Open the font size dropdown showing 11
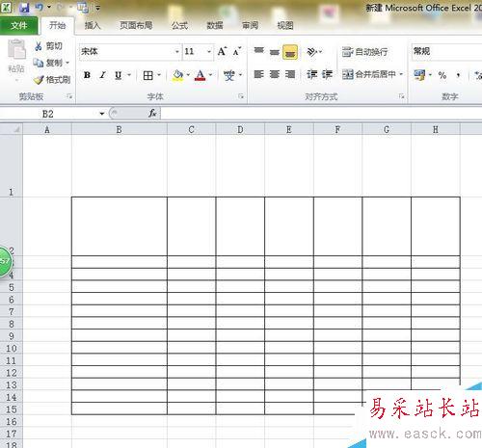Screen dimensions: 482x448 [x=209, y=51]
